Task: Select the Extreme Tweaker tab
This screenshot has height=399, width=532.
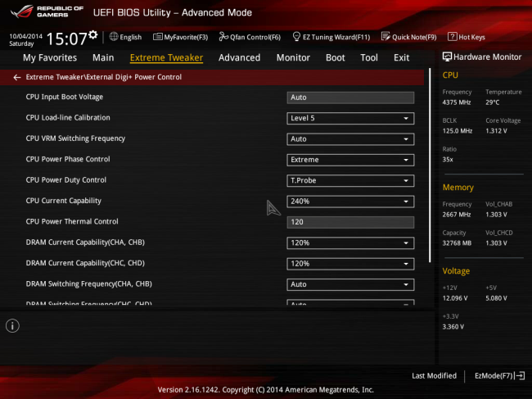Action: 167,57
